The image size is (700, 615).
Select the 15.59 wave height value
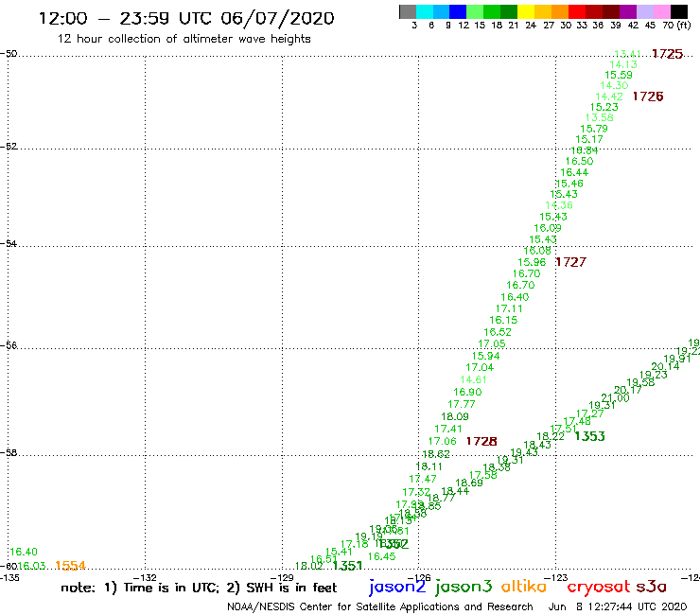pos(619,75)
